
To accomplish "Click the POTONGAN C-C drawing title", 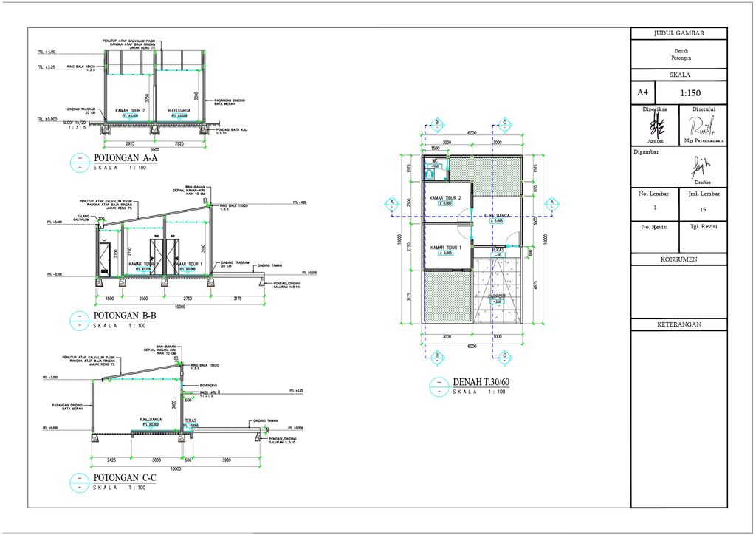I will point(125,477).
